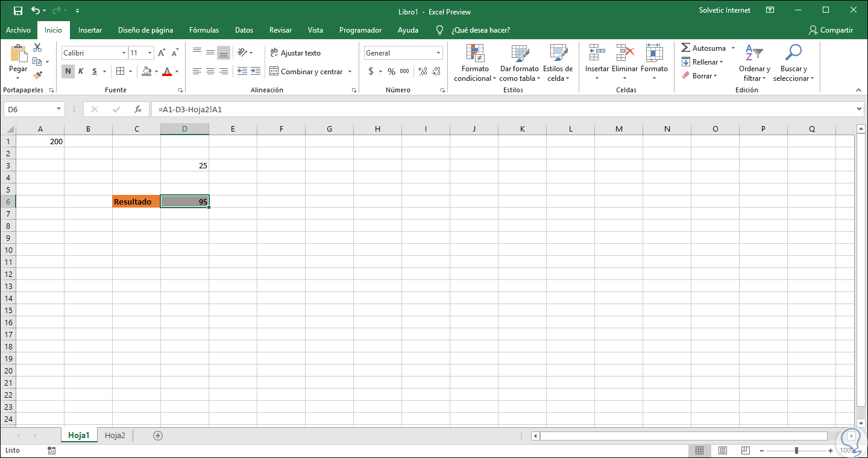
Task: Open the Archivo tab
Action: tap(18, 30)
